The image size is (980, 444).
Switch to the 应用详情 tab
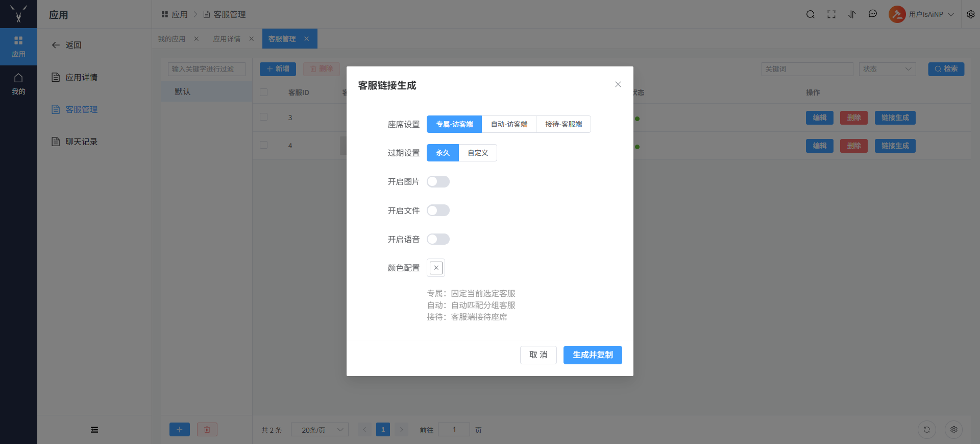pos(227,39)
